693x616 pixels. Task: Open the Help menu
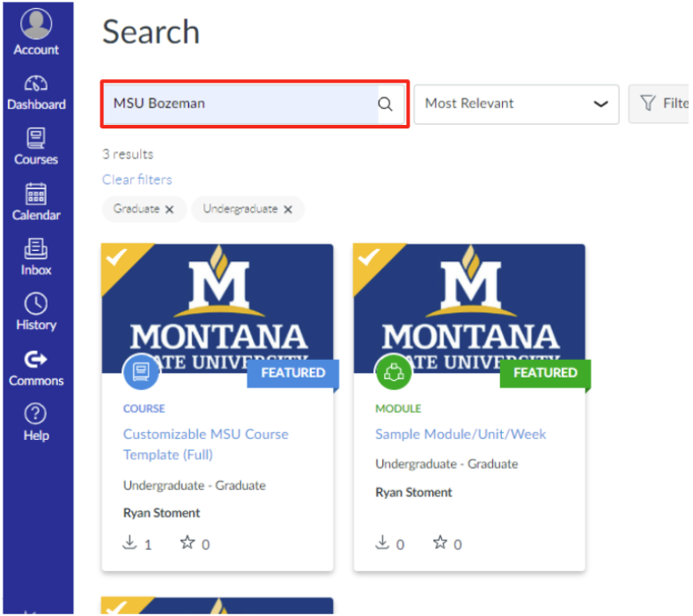36,423
